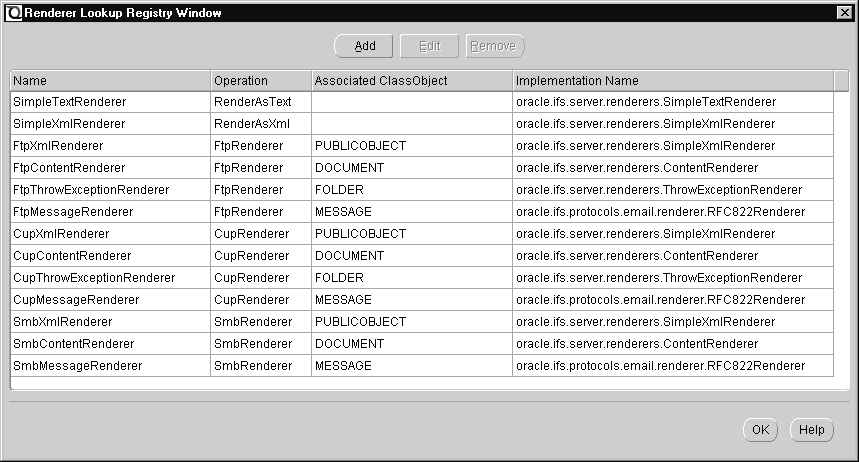
Task: Click implementation name in FtpXmlRenderer row
Action: (x=673, y=146)
